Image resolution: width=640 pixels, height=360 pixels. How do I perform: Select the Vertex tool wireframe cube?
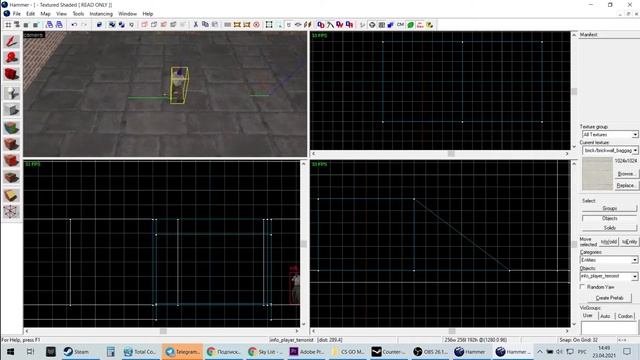coord(11,211)
